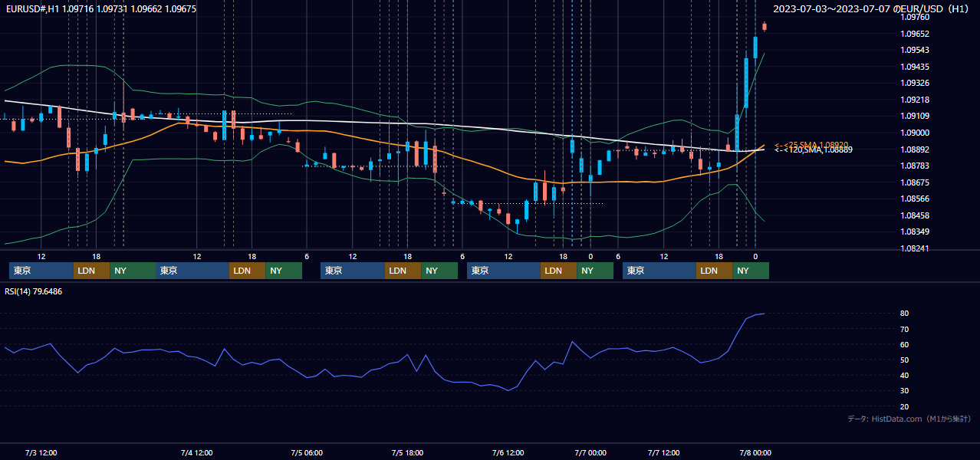Click RSI scale level 80
Image resolution: width=980 pixels, height=460 pixels.
click(x=905, y=314)
